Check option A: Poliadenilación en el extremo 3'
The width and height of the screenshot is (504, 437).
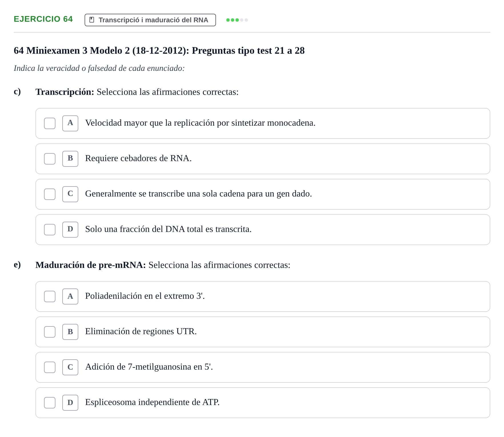click(50, 296)
